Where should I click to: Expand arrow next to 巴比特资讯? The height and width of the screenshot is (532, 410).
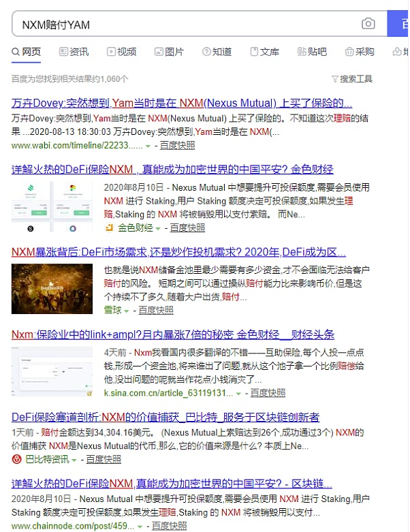[x=74, y=460]
